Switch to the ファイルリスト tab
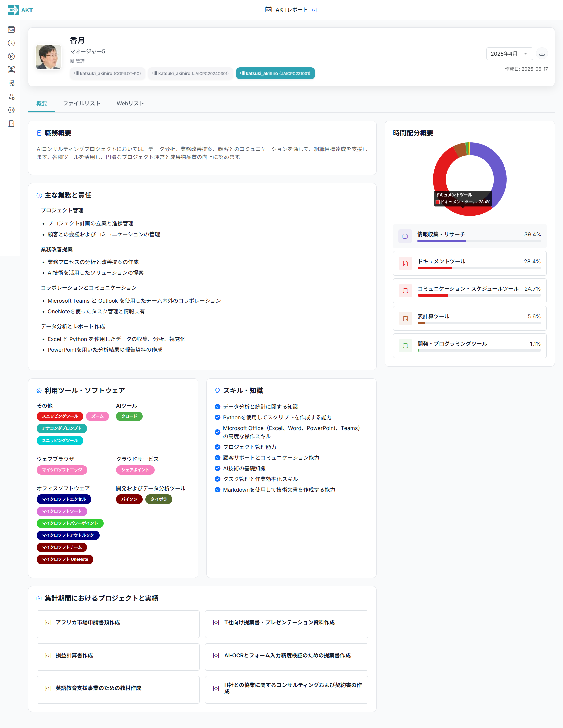Screen dimensions: 563x728 81,103
